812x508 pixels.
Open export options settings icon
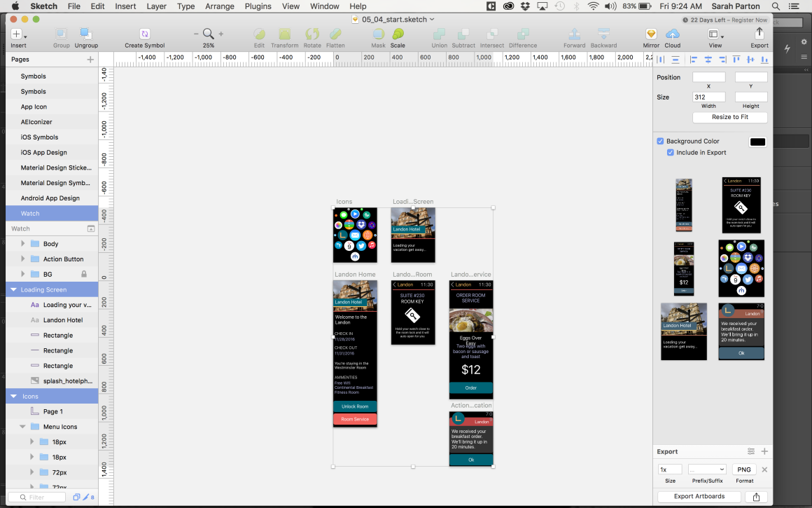[751, 451]
